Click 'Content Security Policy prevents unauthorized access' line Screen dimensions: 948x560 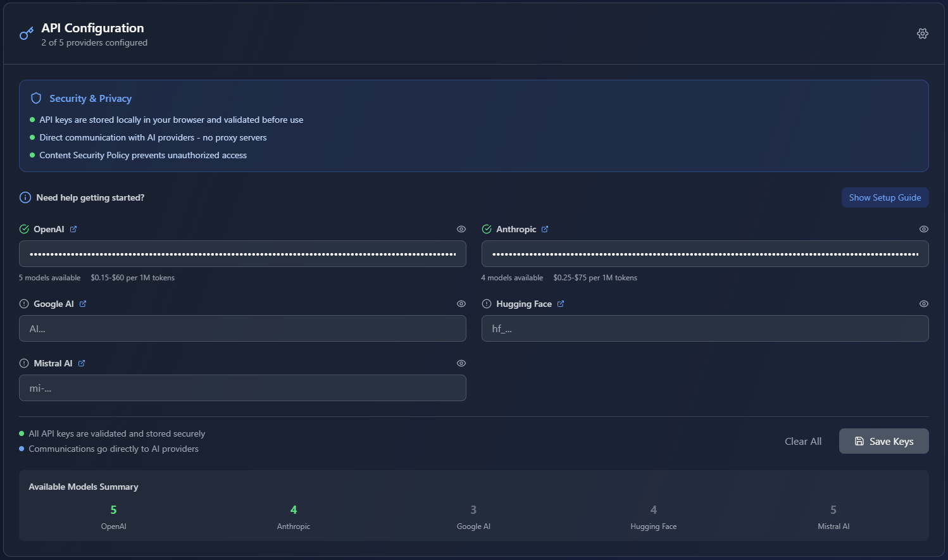[x=143, y=155]
